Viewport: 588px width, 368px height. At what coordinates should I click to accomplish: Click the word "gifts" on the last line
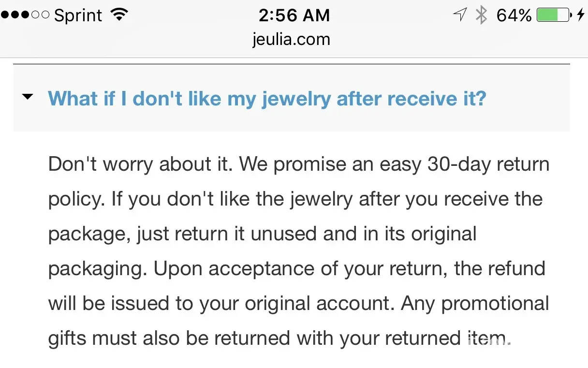tap(68, 339)
